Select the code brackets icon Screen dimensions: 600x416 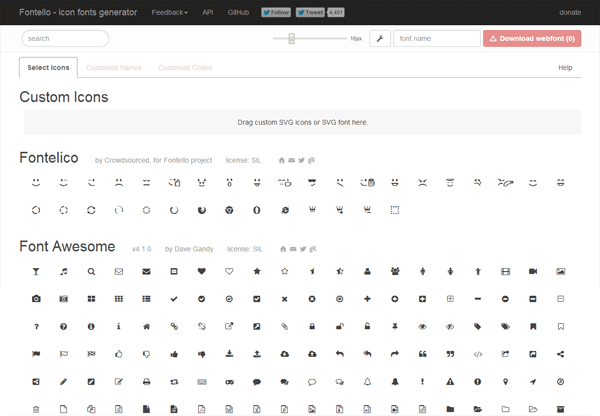tap(478, 354)
